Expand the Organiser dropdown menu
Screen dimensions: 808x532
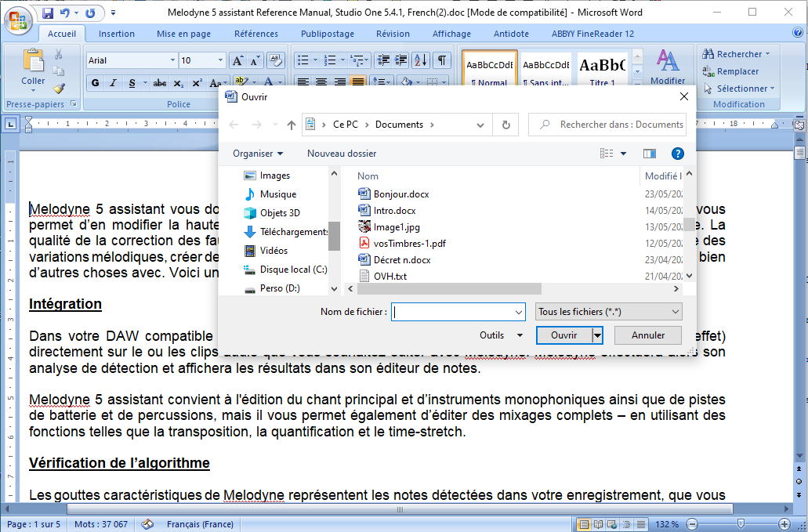(258, 154)
